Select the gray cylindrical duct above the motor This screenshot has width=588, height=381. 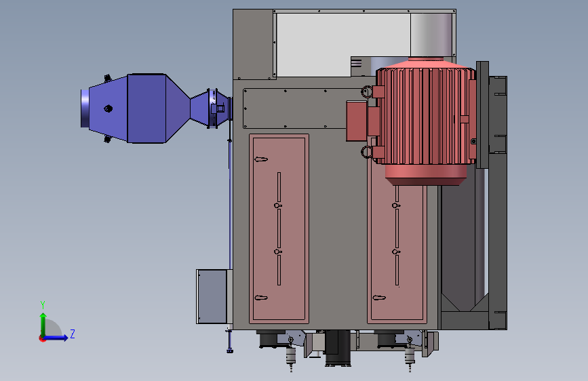tap(431, 35)
